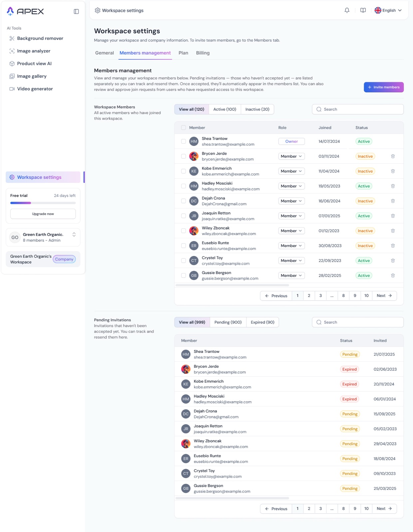
Task: Click the Company badge on workspace card
Action: 64,259
